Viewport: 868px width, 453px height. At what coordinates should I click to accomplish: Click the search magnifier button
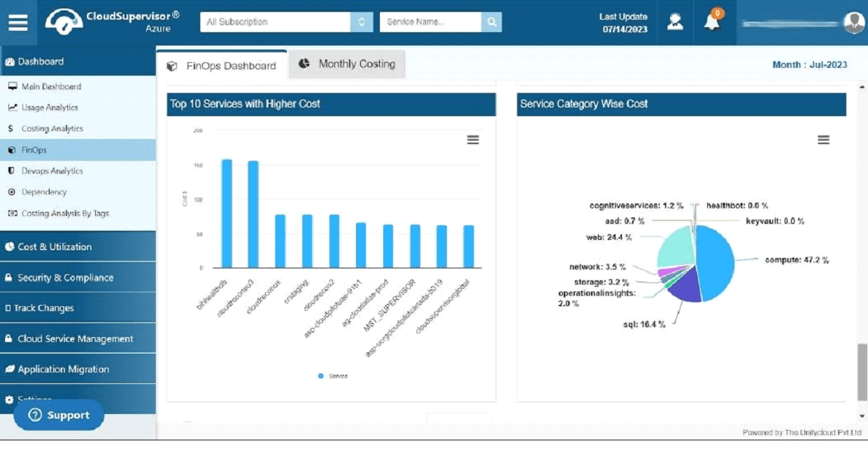(x=492, y=22)
